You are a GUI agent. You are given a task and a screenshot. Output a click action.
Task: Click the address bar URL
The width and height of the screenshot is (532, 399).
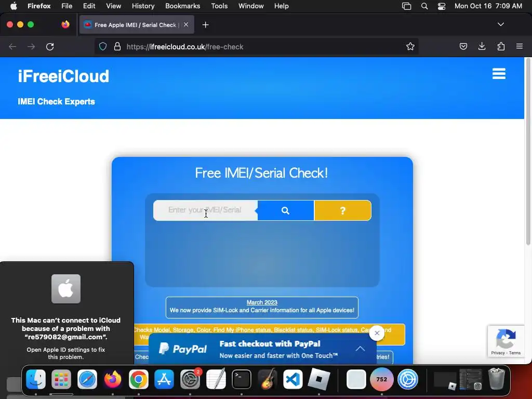click(x=185, y=47)
